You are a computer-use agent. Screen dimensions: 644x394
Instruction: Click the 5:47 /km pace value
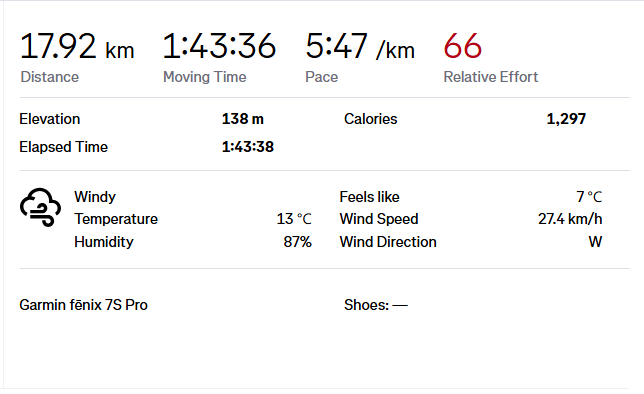coord(360,46)
